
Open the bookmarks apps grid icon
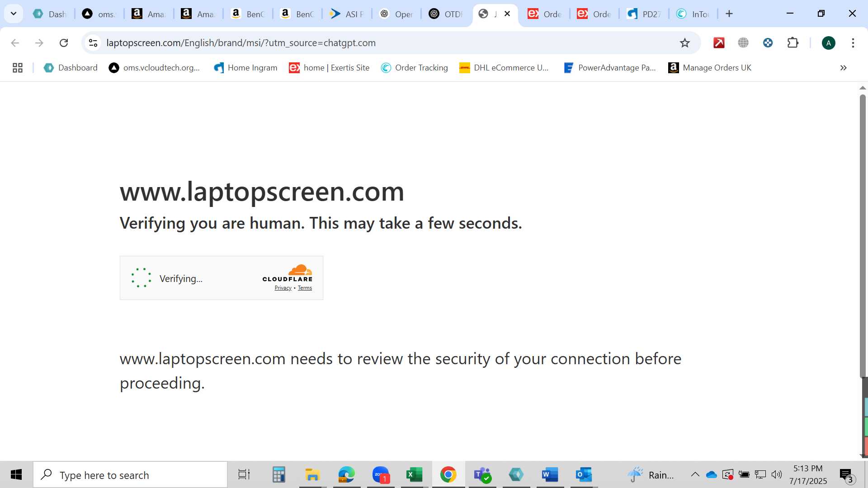click(18, 68)
